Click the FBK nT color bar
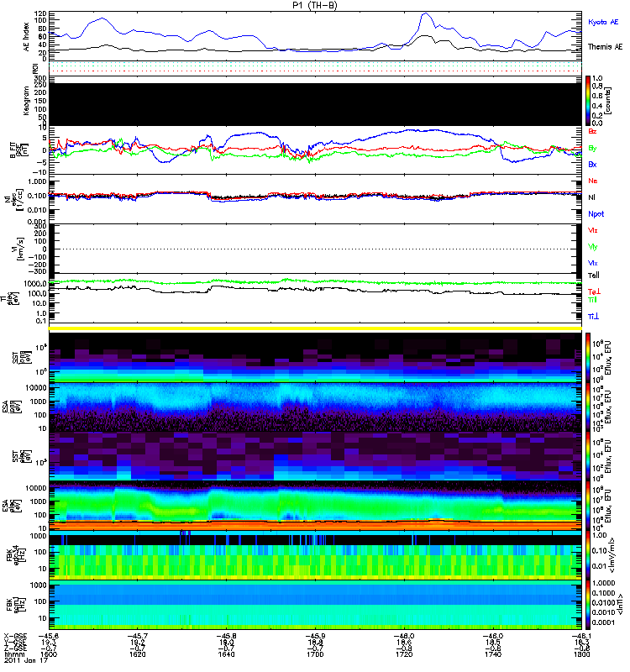This screenshot has width=630, height=672. tap(588, 605)
